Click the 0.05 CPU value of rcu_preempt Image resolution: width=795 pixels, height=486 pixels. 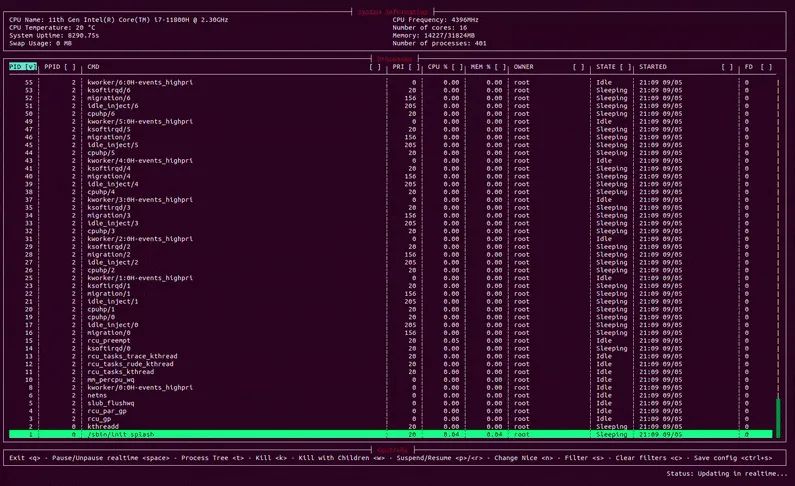click(x=451, y=341)
